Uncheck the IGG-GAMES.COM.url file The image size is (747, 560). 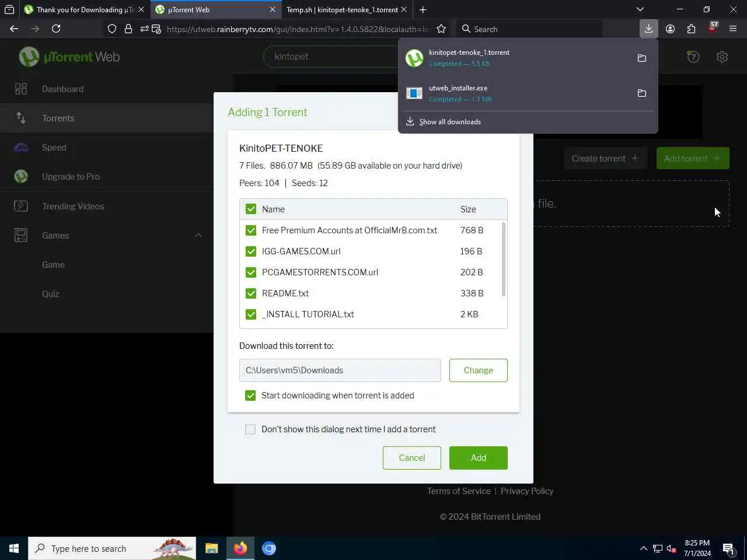(251, 251)
